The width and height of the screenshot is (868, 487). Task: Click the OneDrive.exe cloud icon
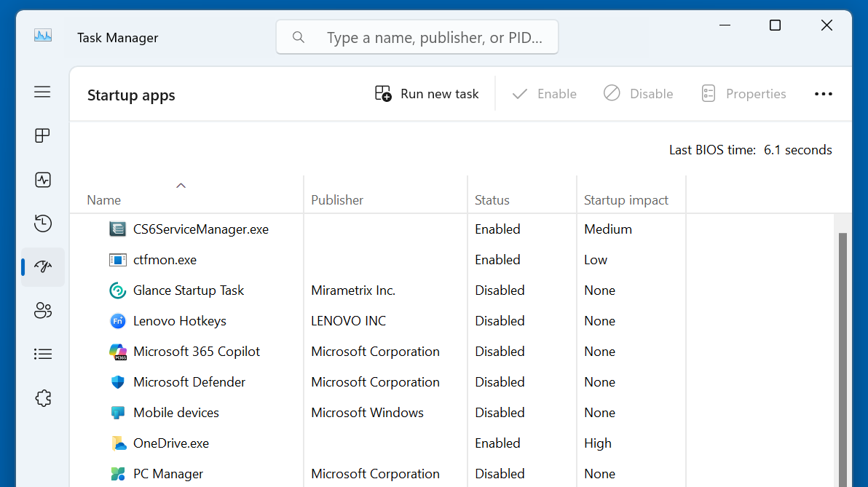point(118,443)
